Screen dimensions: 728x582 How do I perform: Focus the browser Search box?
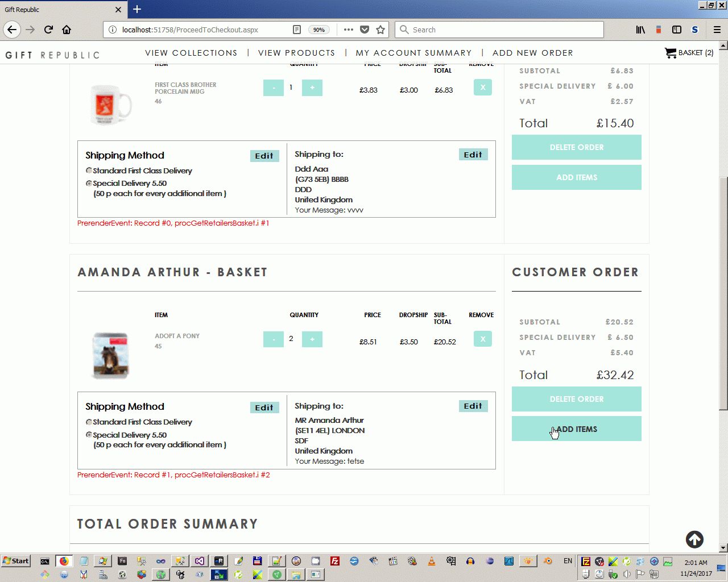point(499,30)
